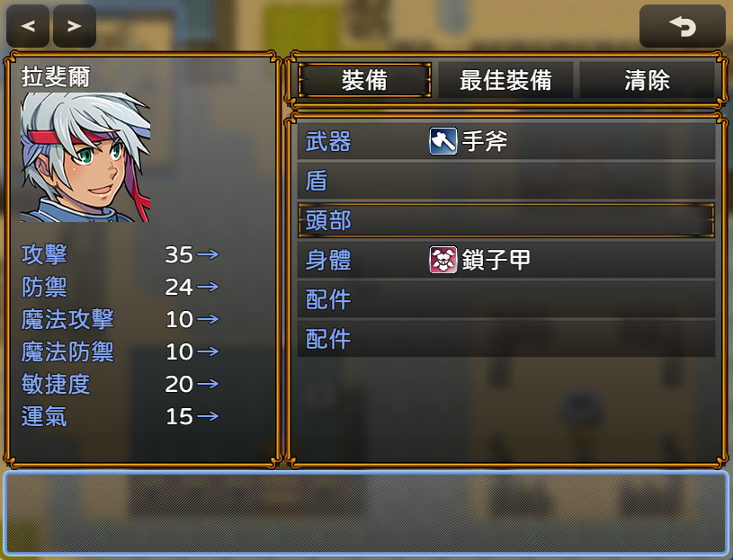Click 拉斐爾's character portrait
Viewport: 733px width, 560px height.
85,157
